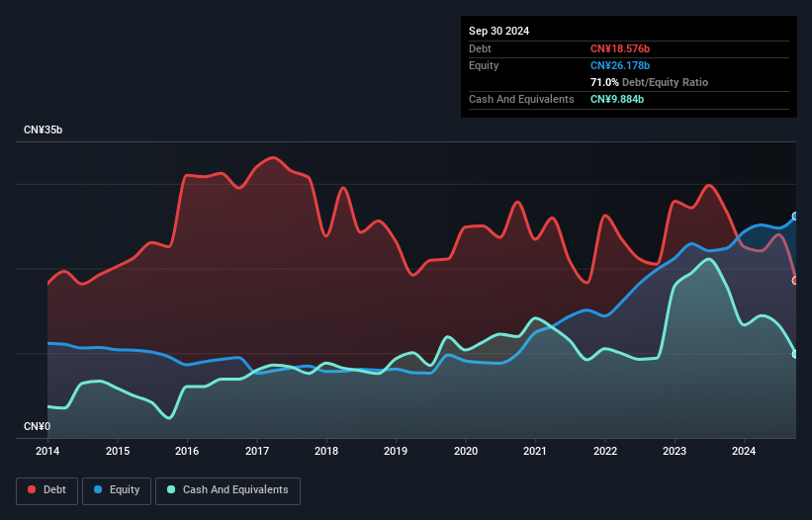Select the teal Cash endpoint marker

click(x=796, y=355)
